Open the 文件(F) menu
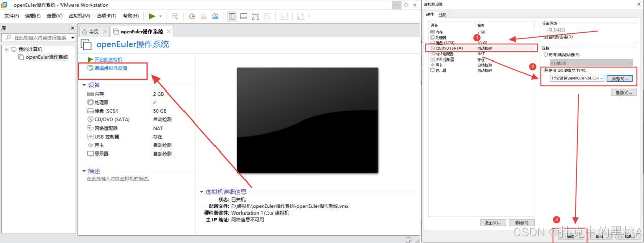Viewport: 644px width, 243px height. pos(12,16)
